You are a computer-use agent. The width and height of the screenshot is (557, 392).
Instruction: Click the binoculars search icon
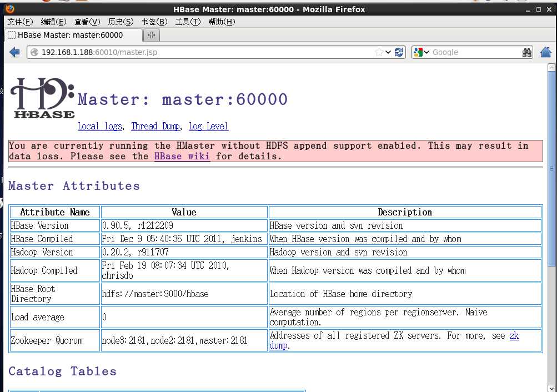coord(527,53)
